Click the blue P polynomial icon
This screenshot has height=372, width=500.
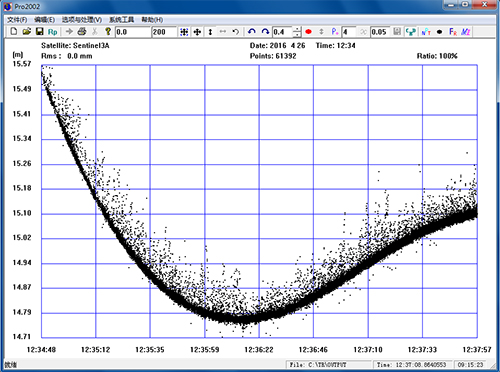(335, 32)
